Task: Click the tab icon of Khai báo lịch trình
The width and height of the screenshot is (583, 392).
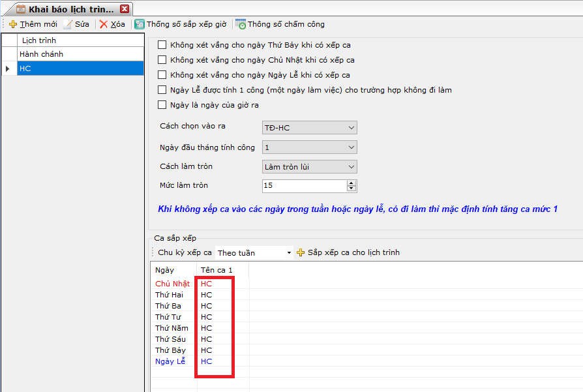Action: 21,9
